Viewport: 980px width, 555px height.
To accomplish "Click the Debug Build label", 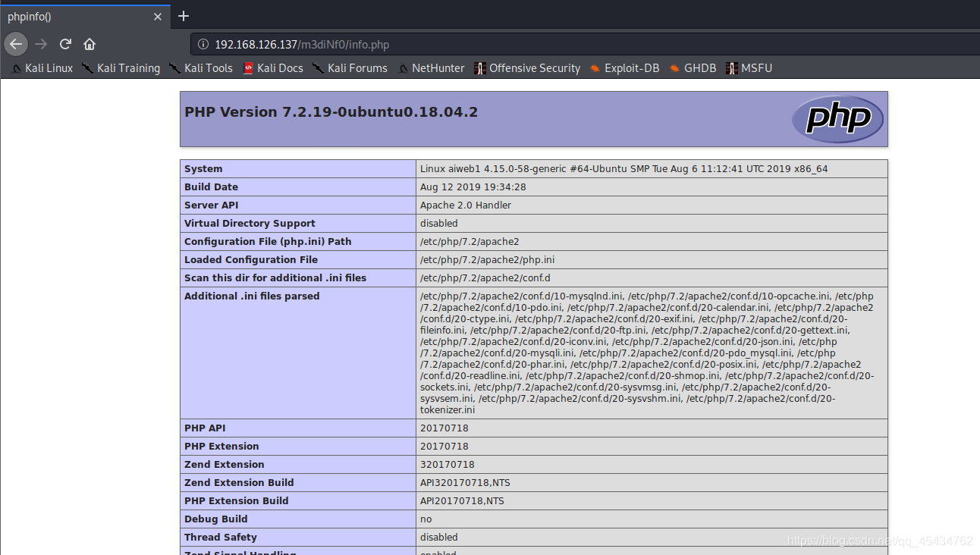I will (x=216, y=519).
